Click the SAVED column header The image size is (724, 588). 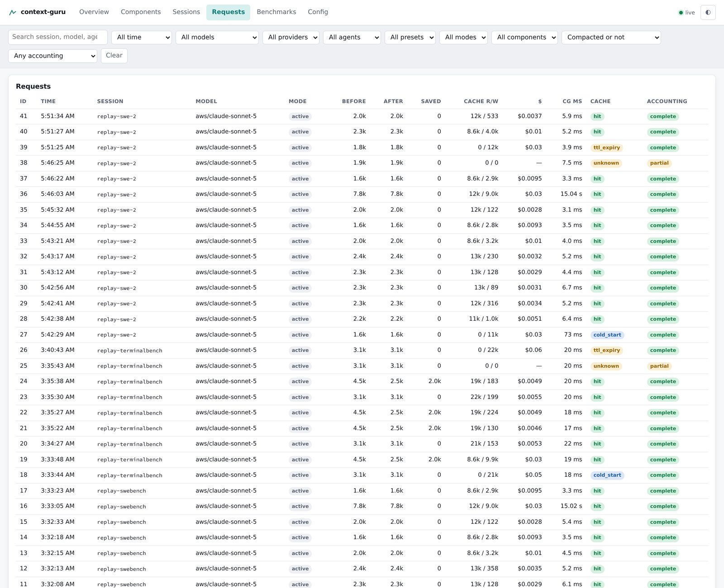431,101
